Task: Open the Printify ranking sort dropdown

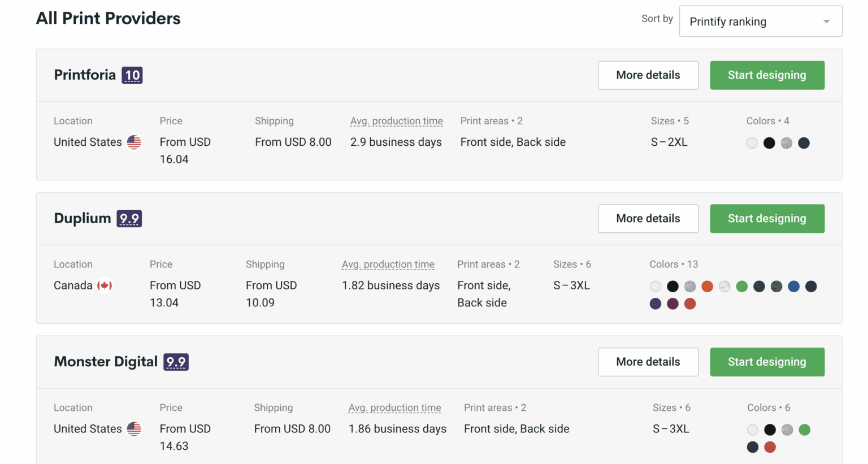Action: 761,21
